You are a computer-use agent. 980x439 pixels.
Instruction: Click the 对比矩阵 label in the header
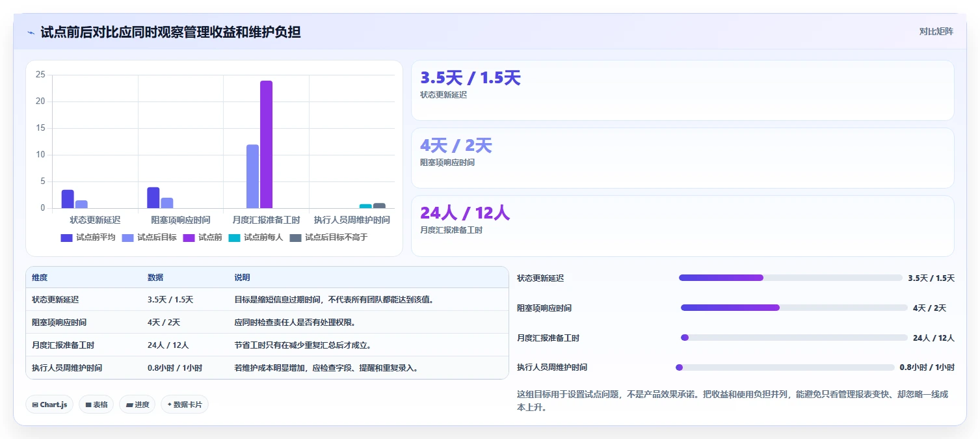[936, 32]
